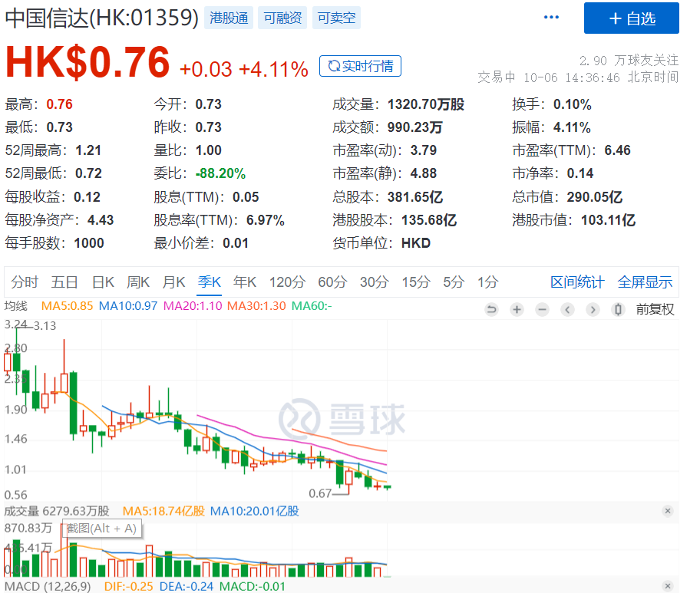
Task: Click the MA20:1.10 moving average label
Action: 193,306
